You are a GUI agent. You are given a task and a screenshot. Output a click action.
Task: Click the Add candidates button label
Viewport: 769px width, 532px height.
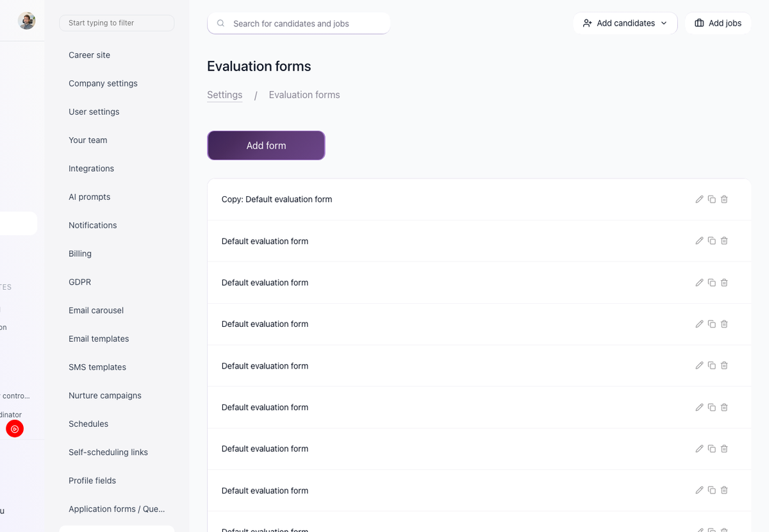click(x=625, y=23)
